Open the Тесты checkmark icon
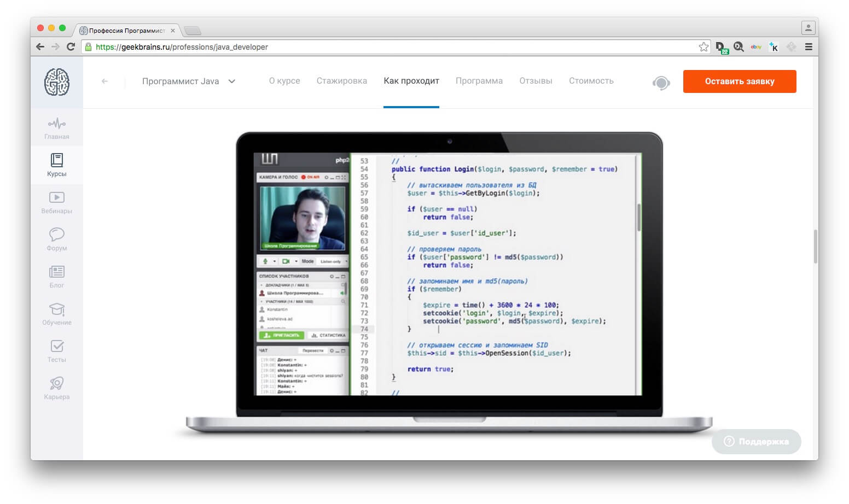Image resolution: width=849 pixels, height=504 pixels. 57,346
